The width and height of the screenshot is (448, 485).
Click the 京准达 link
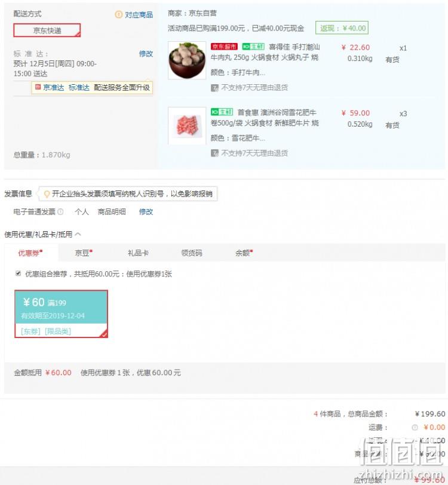point(54,88)
